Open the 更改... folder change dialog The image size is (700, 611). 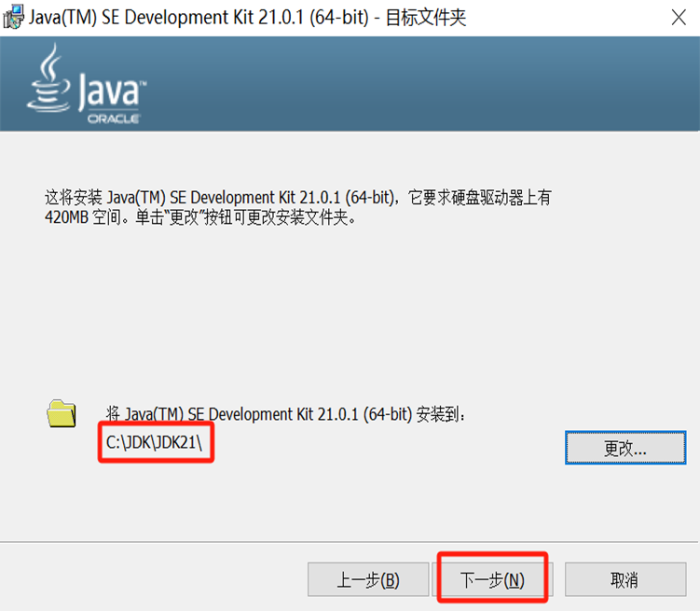tap(625, 448)
